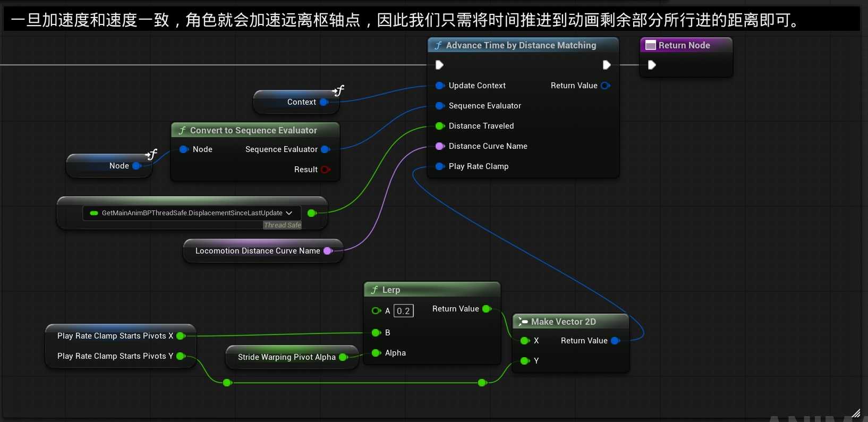Click the Lerp node's A input pin

[x=376, y=310]
